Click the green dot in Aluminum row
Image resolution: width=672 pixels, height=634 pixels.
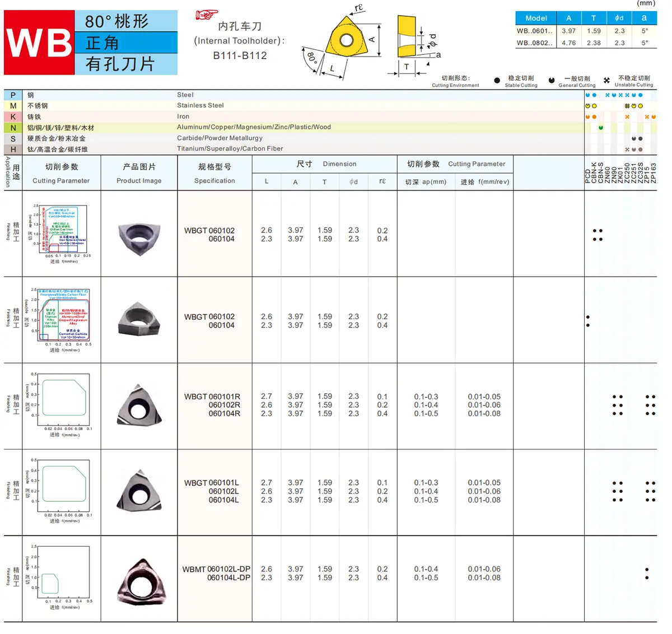601,128
